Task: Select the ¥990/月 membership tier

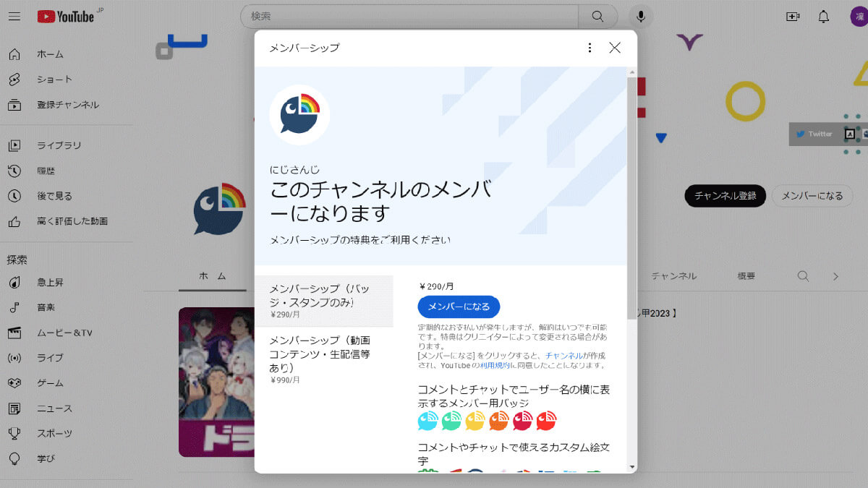Action: 324,359
